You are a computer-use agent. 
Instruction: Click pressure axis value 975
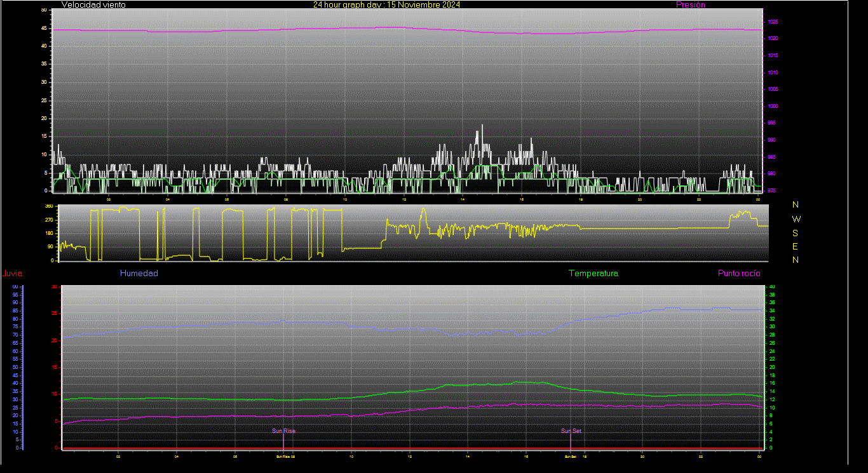click(771, 190)
